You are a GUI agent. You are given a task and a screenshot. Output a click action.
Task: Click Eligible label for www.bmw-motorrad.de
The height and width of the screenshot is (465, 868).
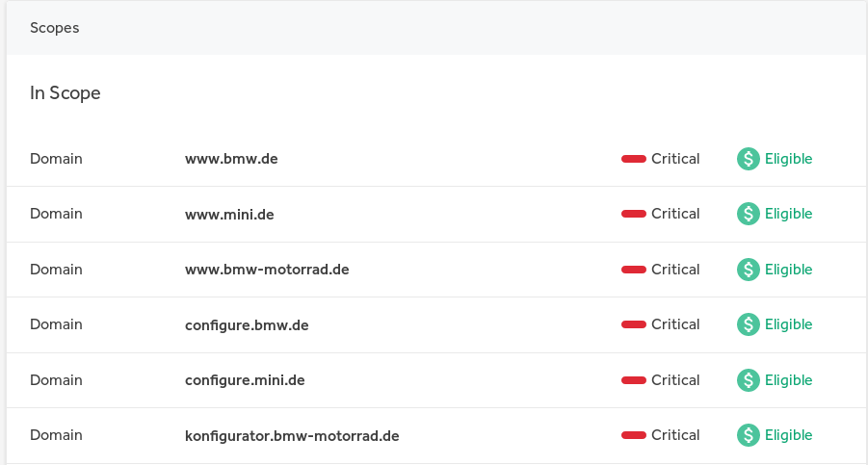tap(788, 270)
